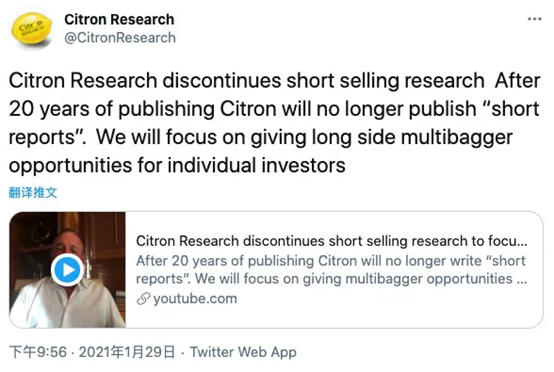
Task: Open the Citron lemon profile avatar
Action: [x=32, y=30]
